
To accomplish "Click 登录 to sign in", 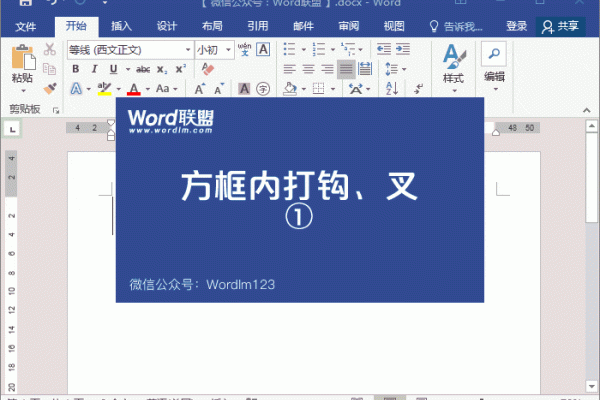I will coord(517,26).
